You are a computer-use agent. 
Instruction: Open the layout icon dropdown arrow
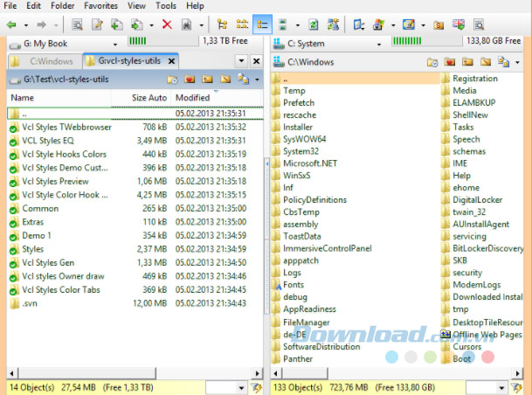(x=298, y=25)
